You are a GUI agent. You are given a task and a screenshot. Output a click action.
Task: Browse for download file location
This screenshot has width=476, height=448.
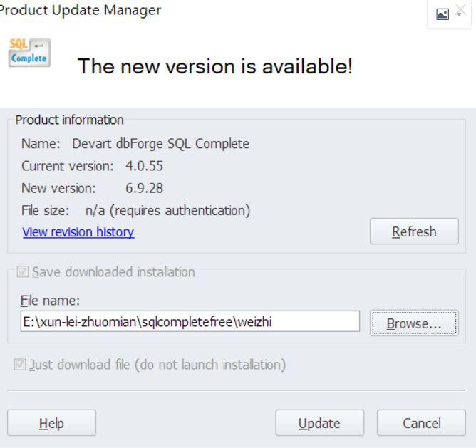[x=414, y=323]
